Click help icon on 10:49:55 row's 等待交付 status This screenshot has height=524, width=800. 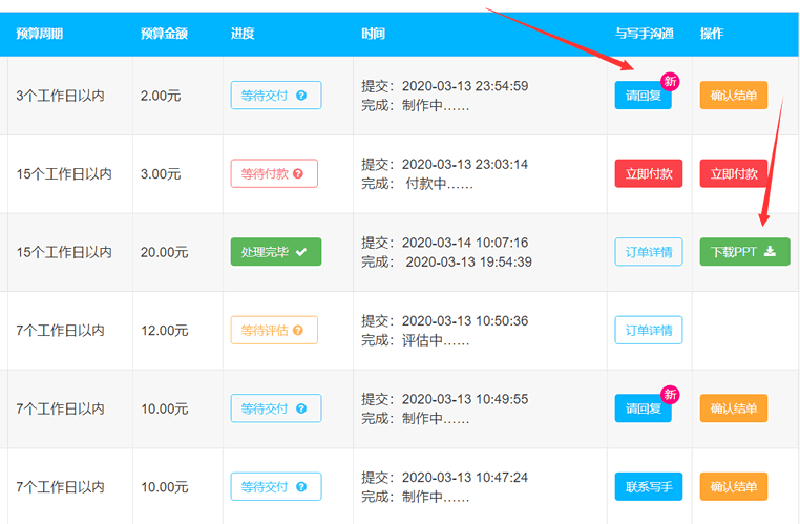click(302, 409)
